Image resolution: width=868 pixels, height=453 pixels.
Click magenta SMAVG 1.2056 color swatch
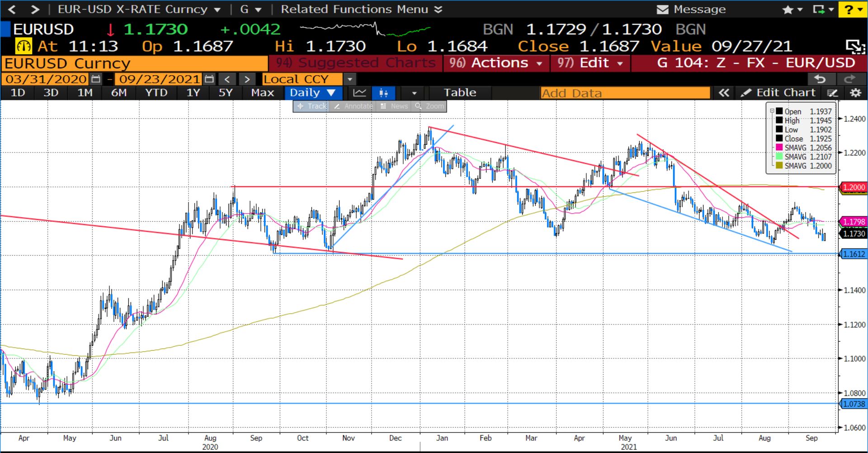[779, 148]
